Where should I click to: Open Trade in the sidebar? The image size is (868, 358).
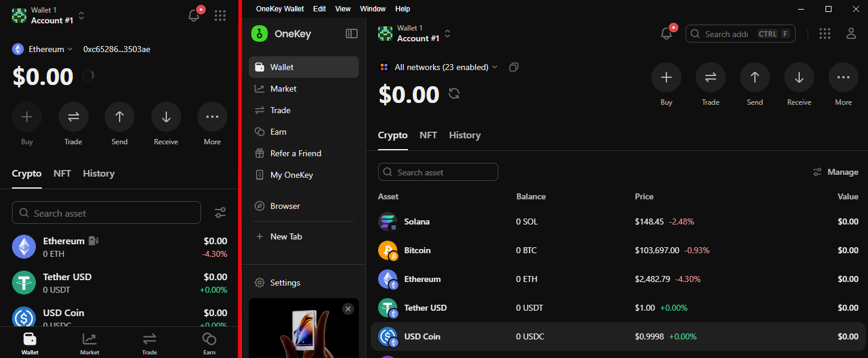[304, 110]
